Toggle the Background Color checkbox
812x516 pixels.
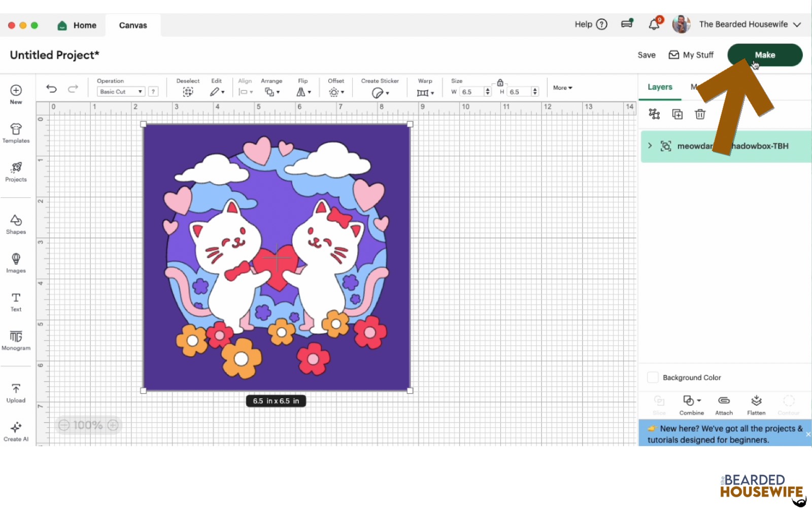click(x=653, y=377)
